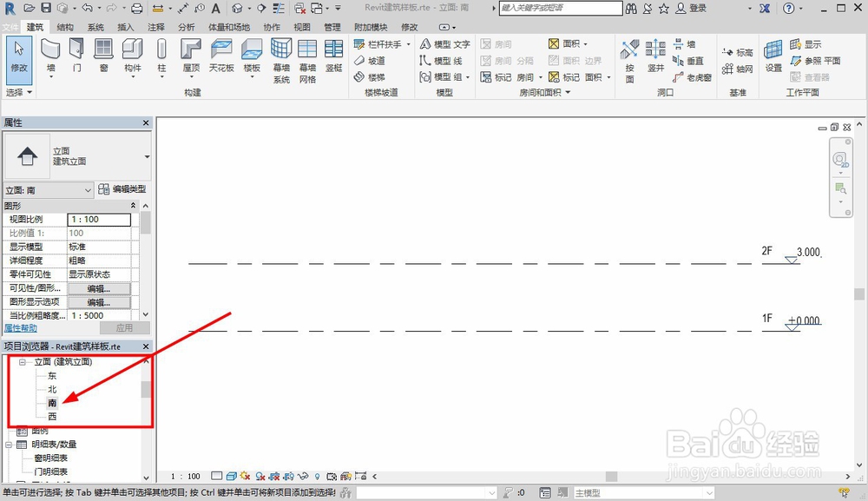Close the 属性 panel
Screen dimensions: 868x501
pyautogui.click(x=146, y=123)
